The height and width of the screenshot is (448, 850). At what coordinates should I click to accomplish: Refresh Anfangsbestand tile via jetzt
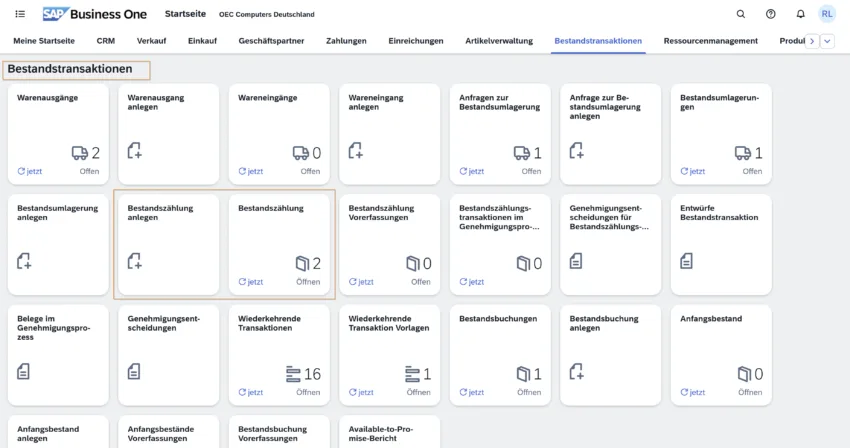point(693,392)
